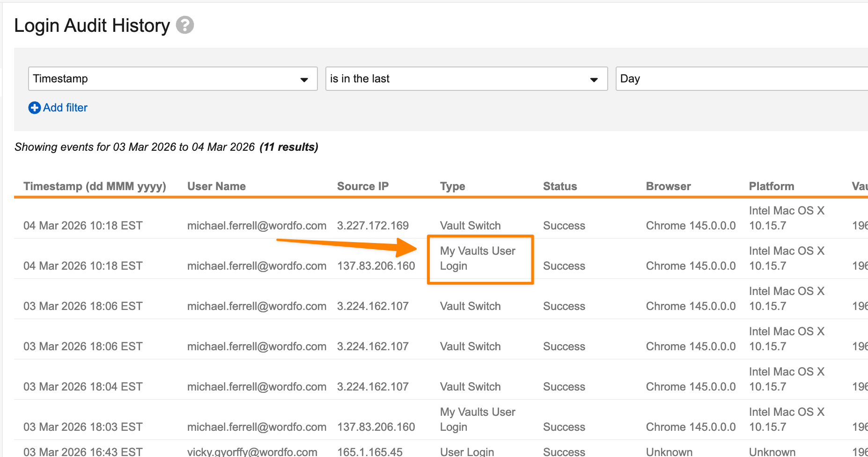The width and height of the screenshot is (868, 457).
Task: Sort by Platform column header
Action: 771,186
